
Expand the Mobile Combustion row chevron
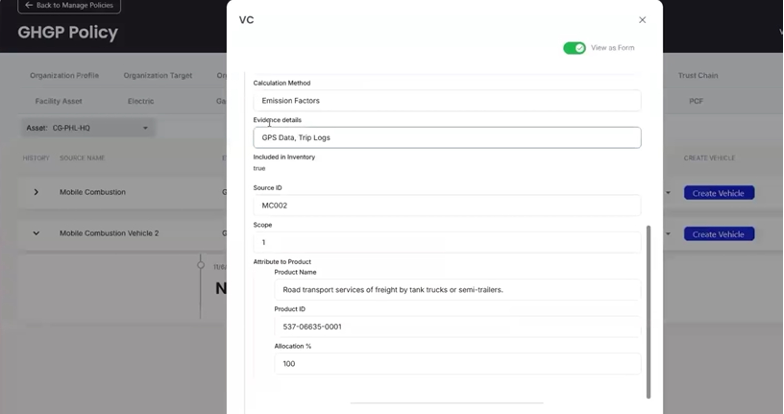tap(36, 192)
